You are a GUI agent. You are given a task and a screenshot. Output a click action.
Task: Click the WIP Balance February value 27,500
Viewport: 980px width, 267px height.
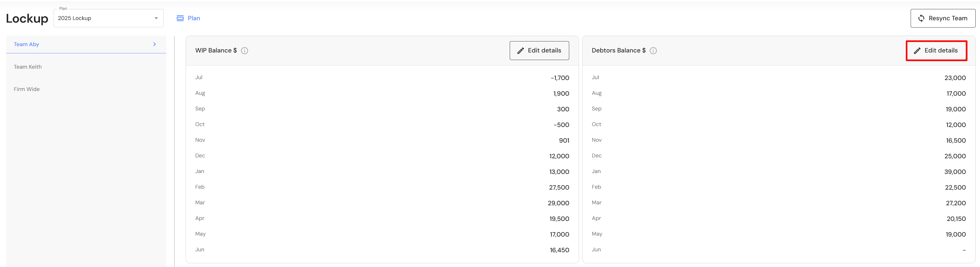(559, 188)
